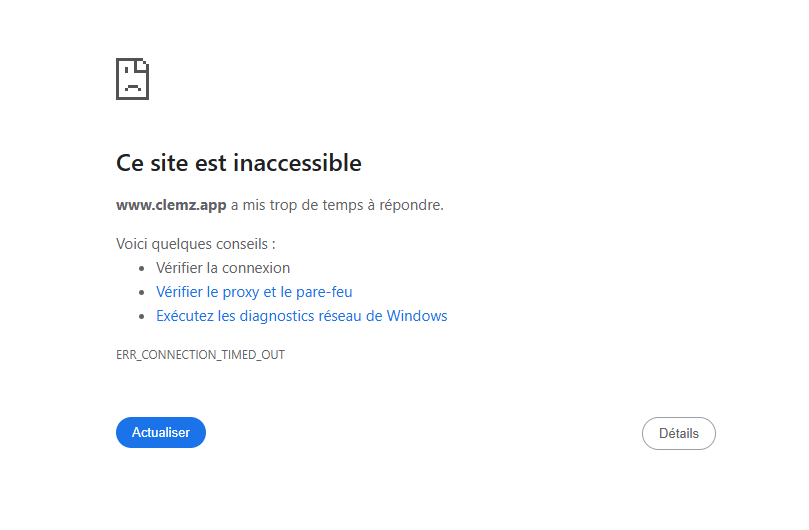Click the bullet before the diagnostics link

coord(142,317)
